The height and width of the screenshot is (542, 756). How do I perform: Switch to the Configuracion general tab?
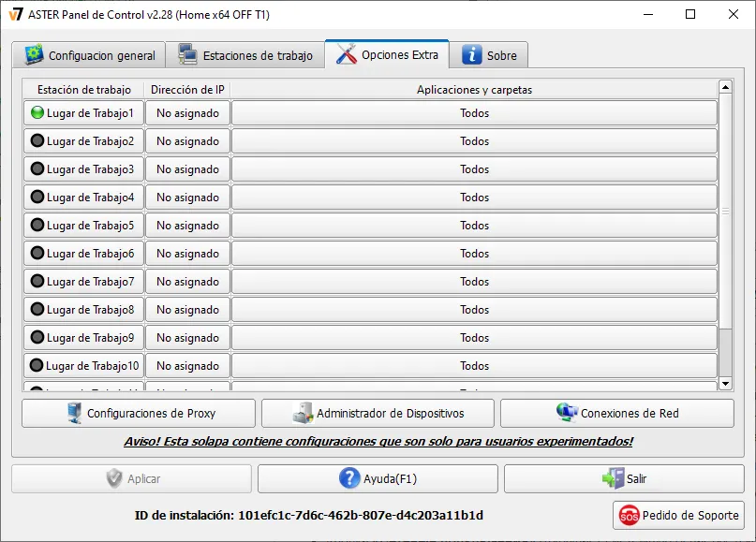(90, 54)
